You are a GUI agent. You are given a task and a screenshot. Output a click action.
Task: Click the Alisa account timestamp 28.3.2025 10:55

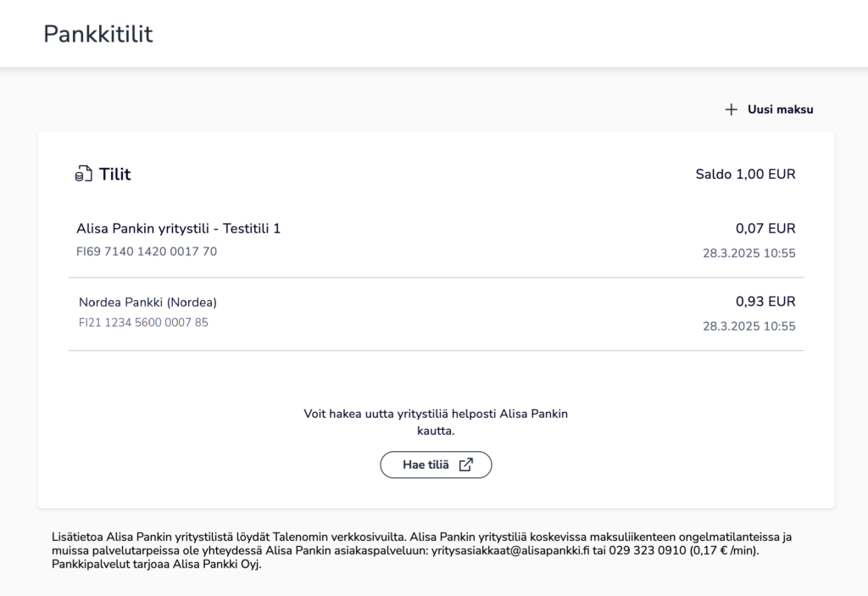coord(749,253)
